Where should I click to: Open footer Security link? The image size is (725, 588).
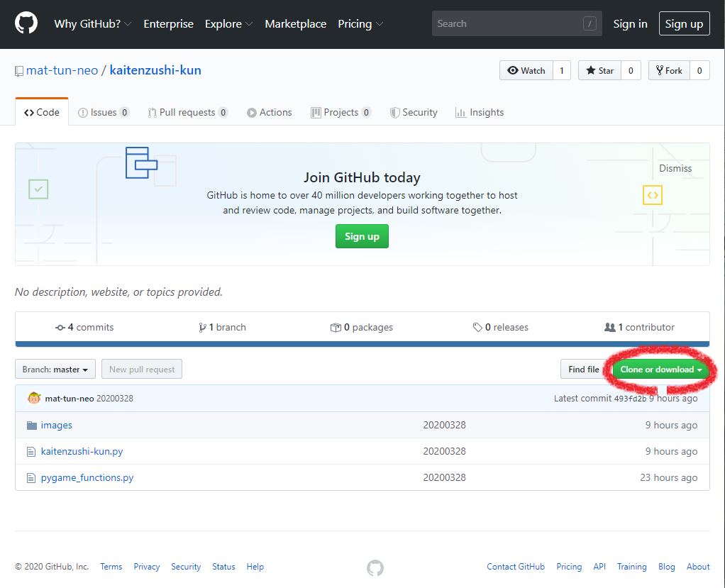point(186,567)
